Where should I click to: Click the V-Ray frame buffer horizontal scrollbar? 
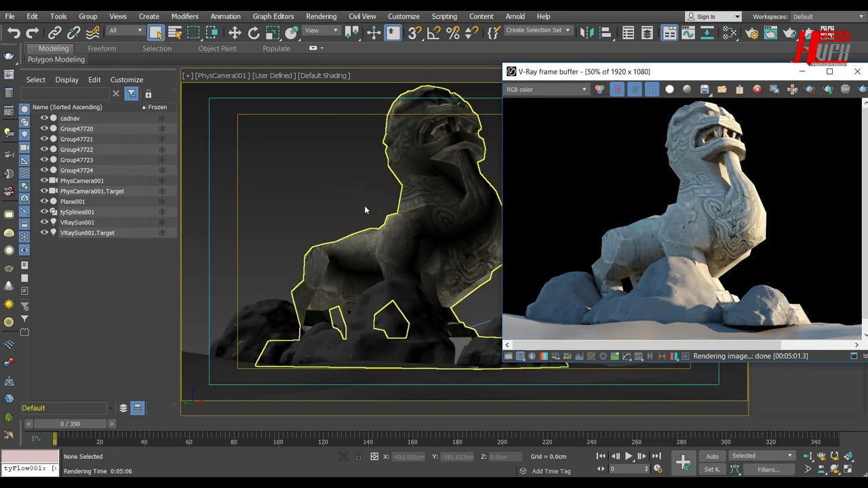682,345
